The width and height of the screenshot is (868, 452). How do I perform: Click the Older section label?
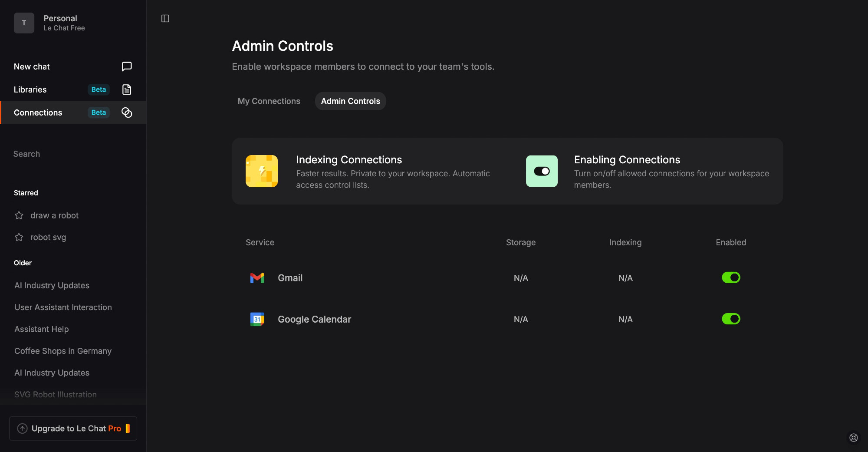(23, 263)
